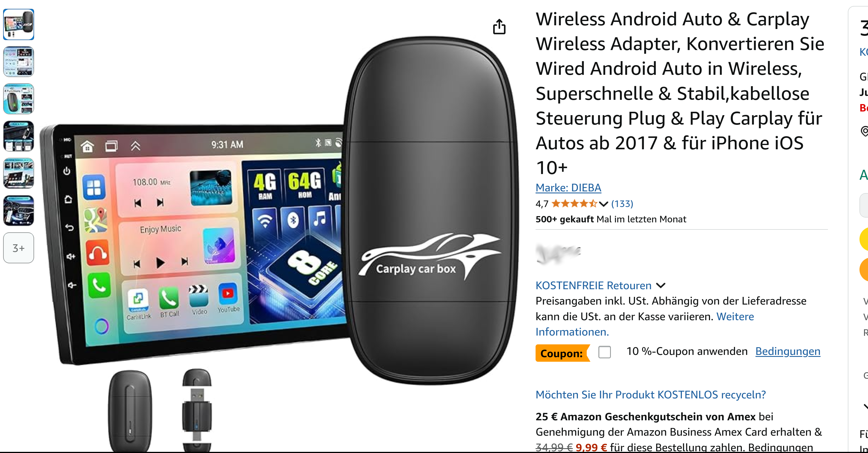868x453 pixels.
Task: Expand the star rating dropdown chevron
Action: pos(603,204)
